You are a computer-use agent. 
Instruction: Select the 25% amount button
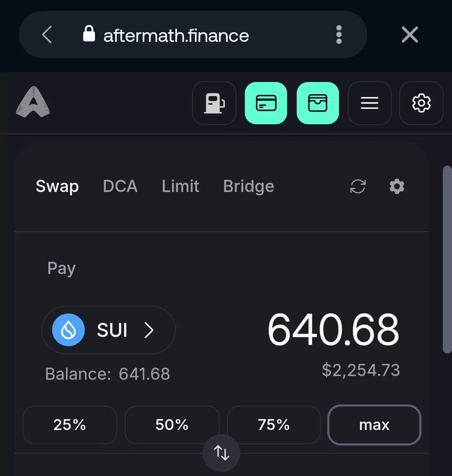click(69, 425)
